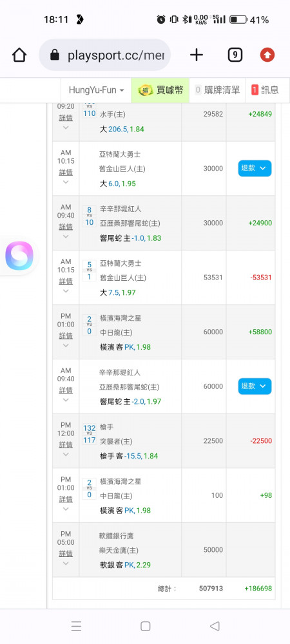Tap the padlock icon in the address bar
This screenshot has height=644, width=290.
click(x=55, y=55)
